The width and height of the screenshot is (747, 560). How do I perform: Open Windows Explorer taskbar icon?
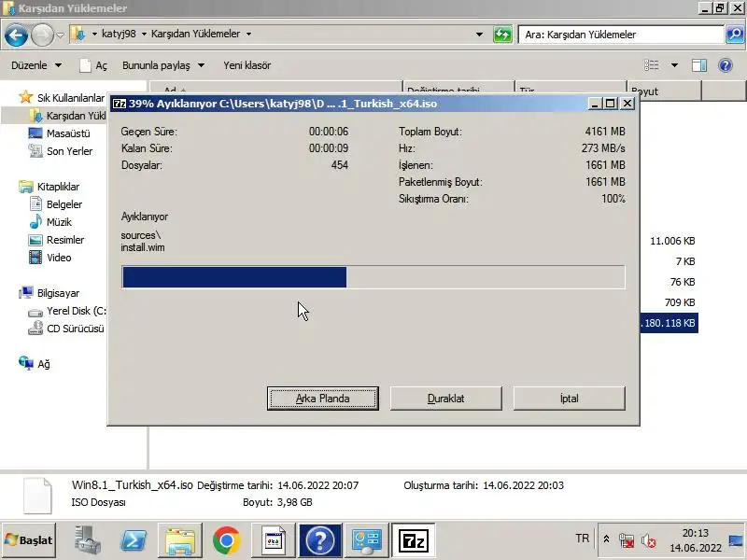pyautogui.click(x=179, y=540)
